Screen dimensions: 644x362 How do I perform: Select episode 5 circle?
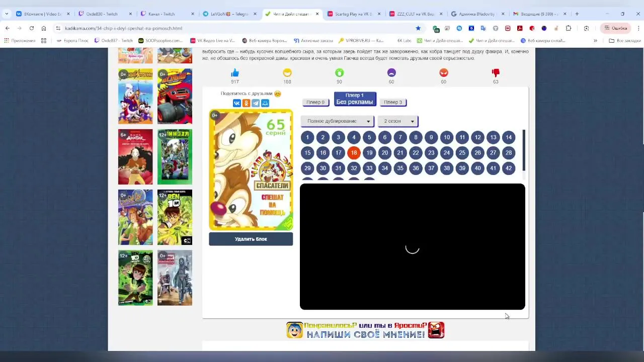coord(369,137)
